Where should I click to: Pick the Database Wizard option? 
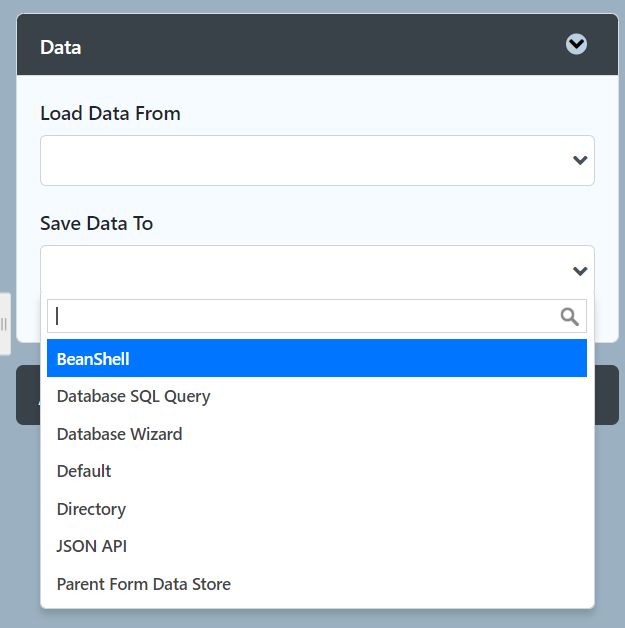pos(119,434)
